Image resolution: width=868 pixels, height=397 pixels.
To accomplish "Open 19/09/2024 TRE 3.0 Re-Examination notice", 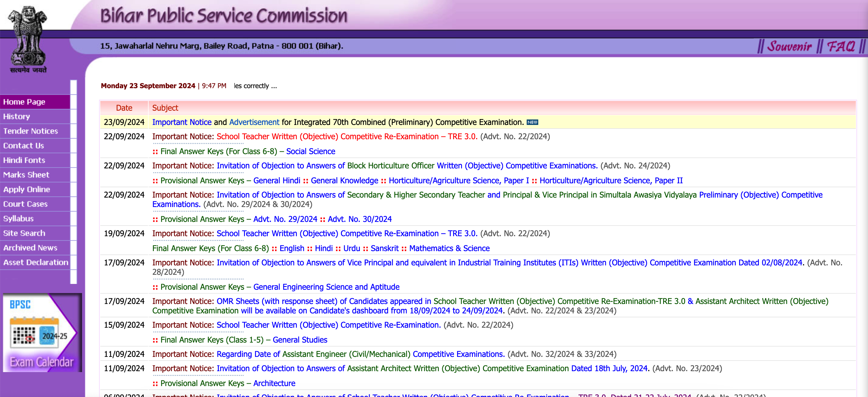I will coord(347,233).
